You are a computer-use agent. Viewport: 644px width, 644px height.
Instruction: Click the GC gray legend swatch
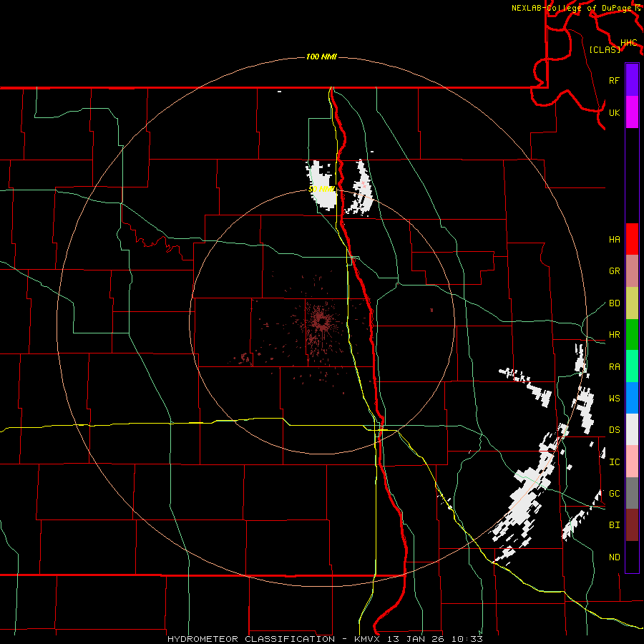632,493
